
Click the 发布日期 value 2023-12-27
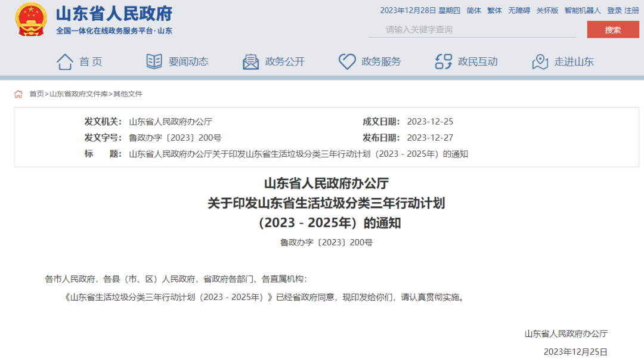coord(430,138)
